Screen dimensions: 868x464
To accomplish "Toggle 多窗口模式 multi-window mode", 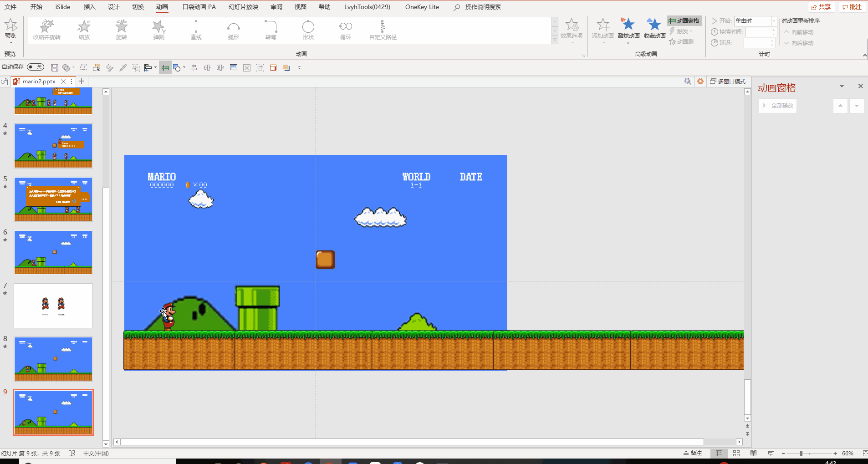I will pos(728,82).
